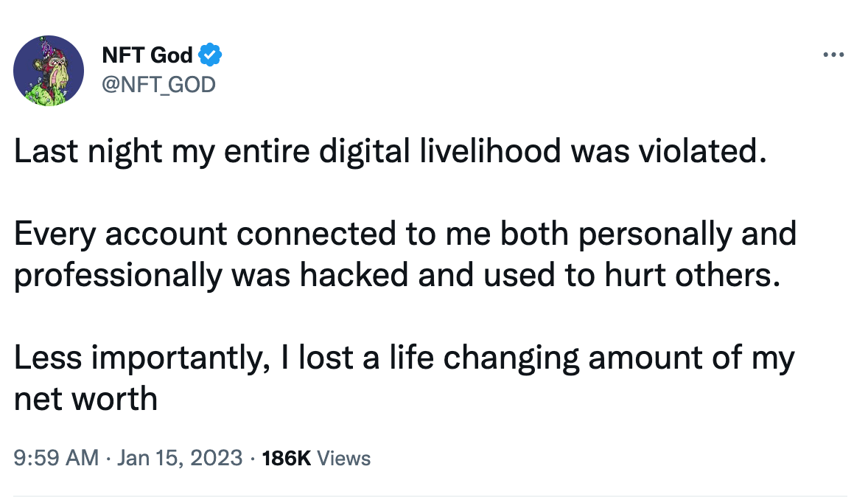Click the Views label
Viewport: 868px width, 497px height.
coord(344,458)
